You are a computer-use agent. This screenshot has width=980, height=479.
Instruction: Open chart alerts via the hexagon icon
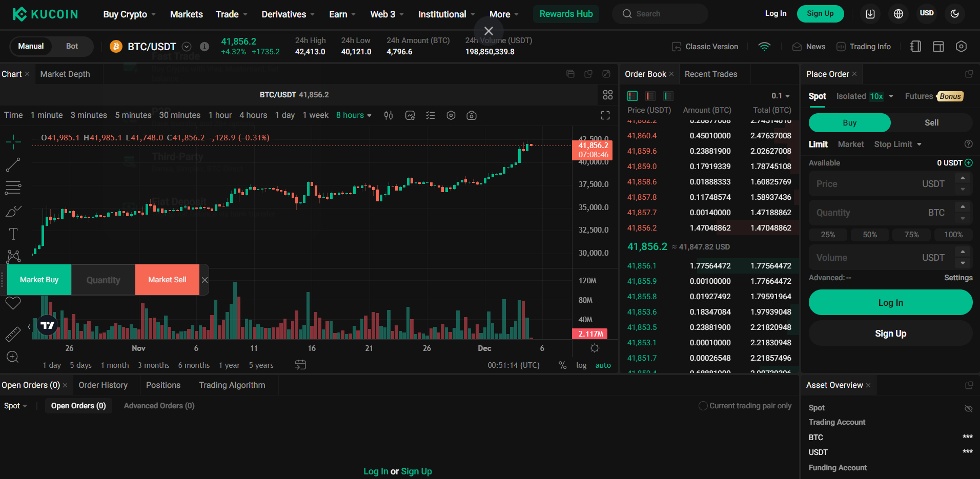coord(451,115)
